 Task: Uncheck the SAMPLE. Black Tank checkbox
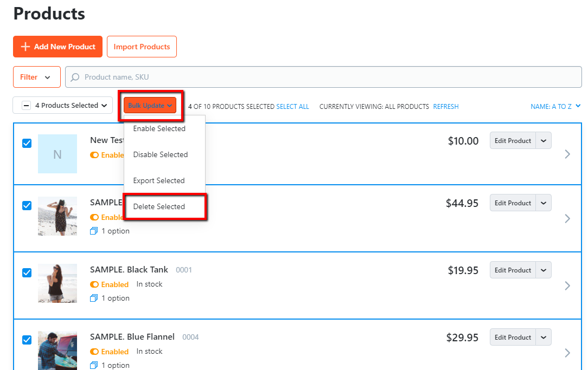[27, 272]
